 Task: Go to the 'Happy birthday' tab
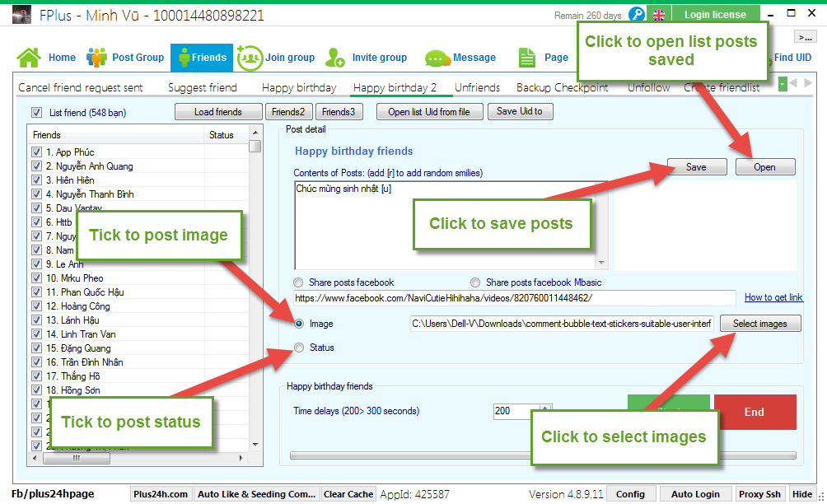299,87
